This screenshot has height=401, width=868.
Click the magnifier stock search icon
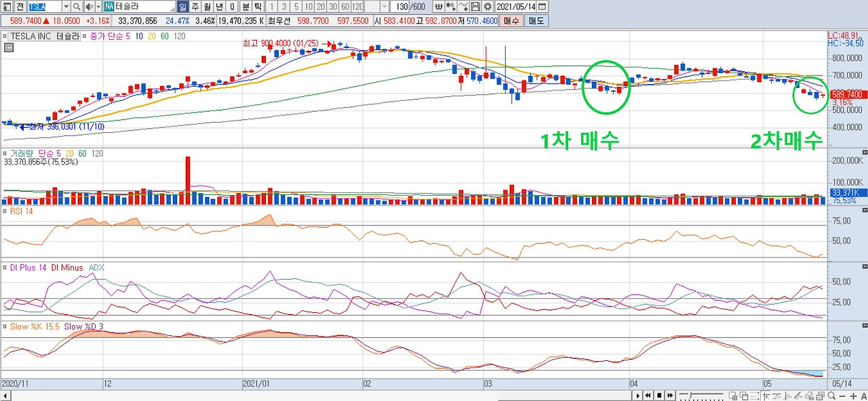[77, 7]
